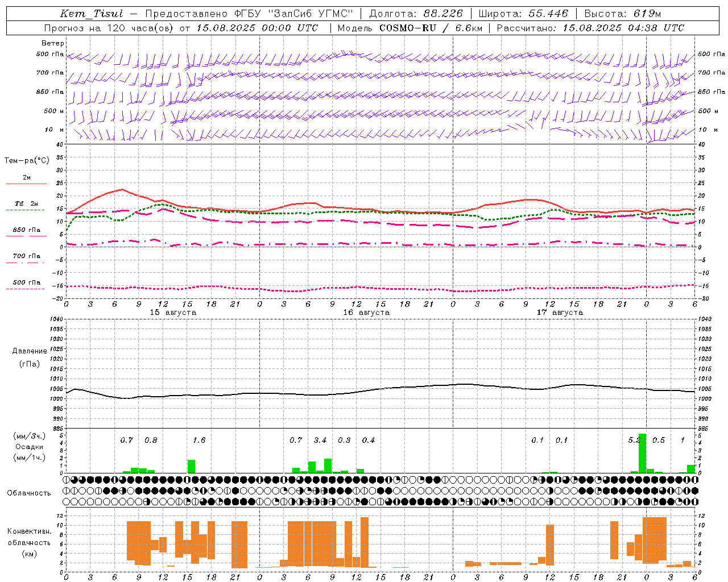
Task: Click the red 2м temperature legend line
Action: pyautogui.click(x=26, y=184)
